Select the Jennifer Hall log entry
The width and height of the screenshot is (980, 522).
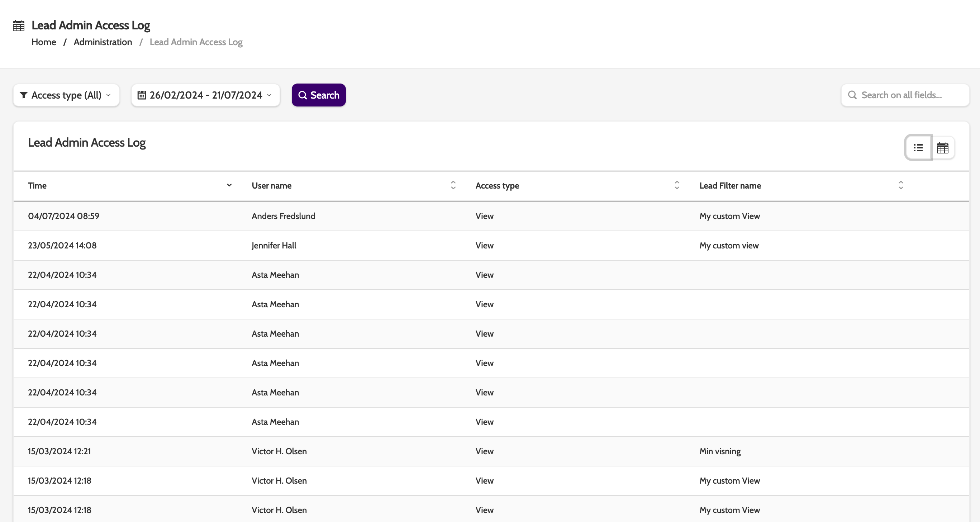273,245
